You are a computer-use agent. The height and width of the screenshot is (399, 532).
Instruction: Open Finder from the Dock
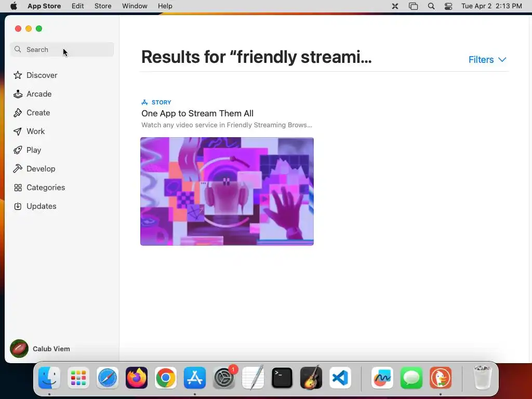coord(49,378)
